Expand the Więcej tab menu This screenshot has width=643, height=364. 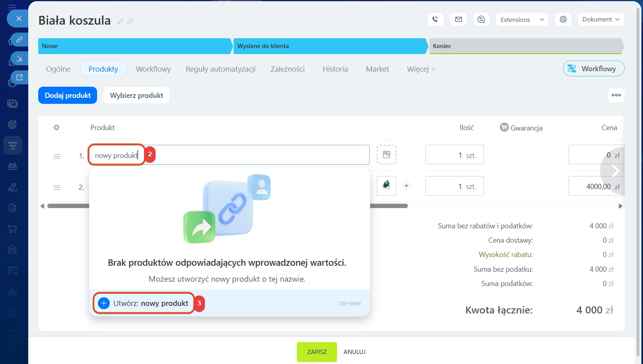point(421,69)
